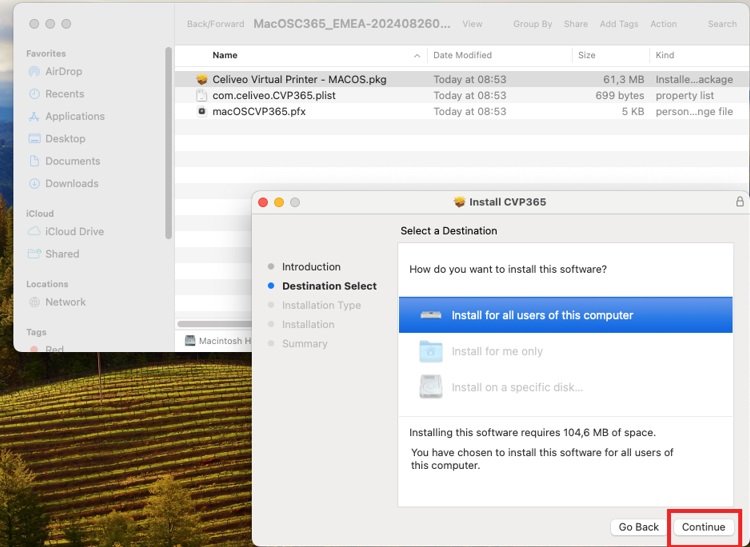Choose Install for me only option

point(565,351)
